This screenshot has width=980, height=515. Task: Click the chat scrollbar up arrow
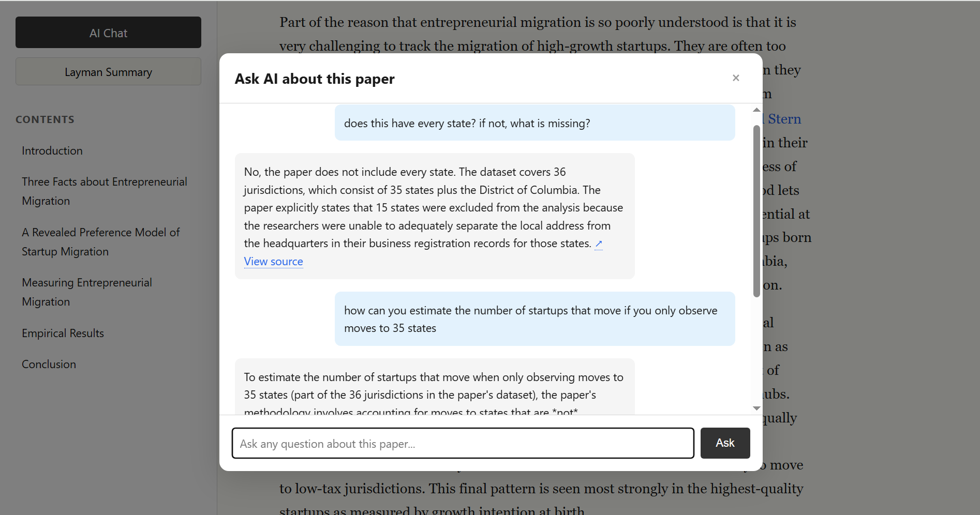pyautogui.click(x=756, y=109)
